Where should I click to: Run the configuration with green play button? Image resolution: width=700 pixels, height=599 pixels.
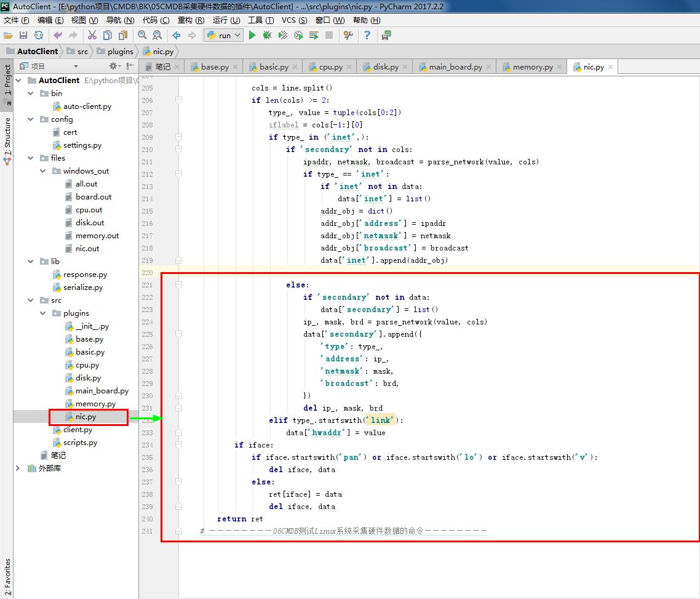click(252, 35)
